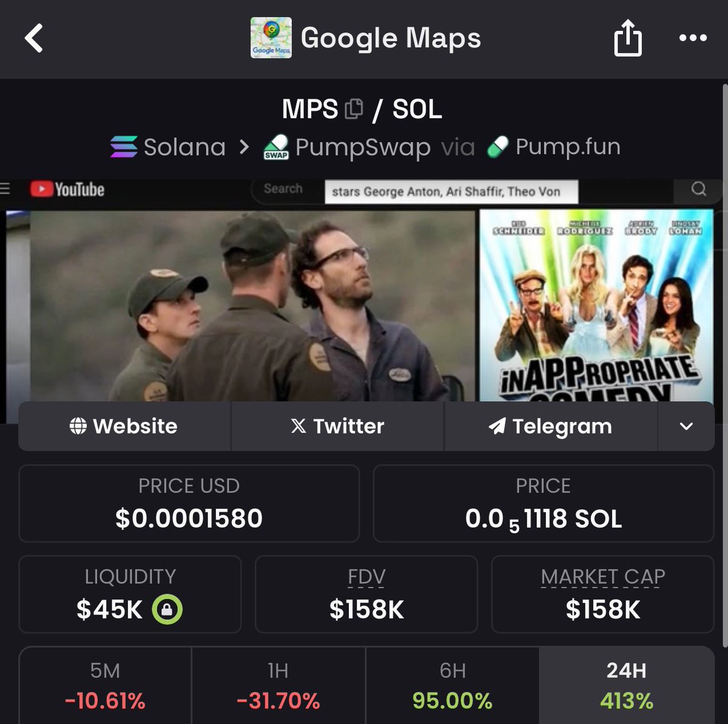The height and width of the screenshot is (724, 728).
Task: Click the Pump.fun pill icon
Action: [497, 147]
